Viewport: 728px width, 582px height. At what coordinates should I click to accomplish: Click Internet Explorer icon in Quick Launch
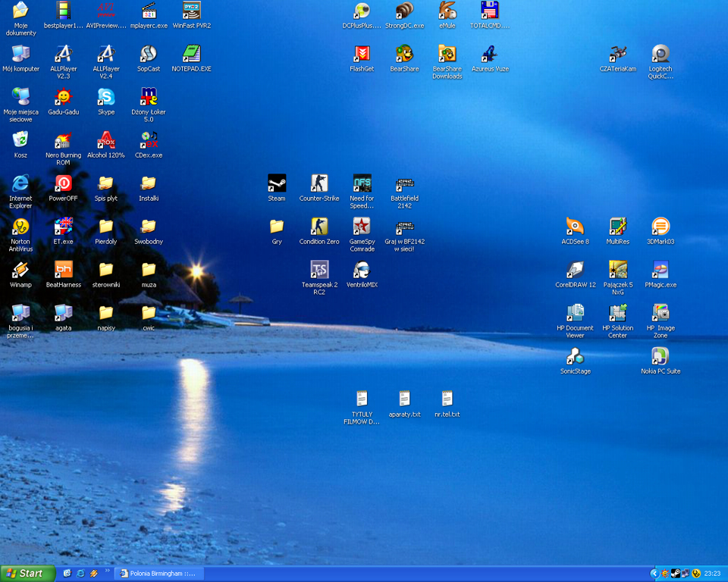pos(80,574)
